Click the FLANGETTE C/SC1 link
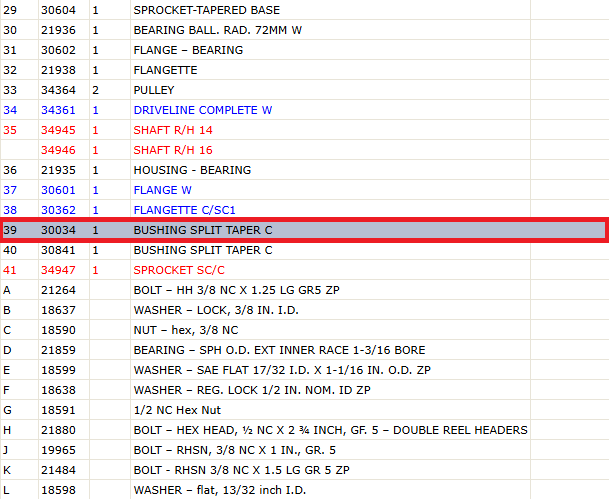609x499 pixels. 184,210
